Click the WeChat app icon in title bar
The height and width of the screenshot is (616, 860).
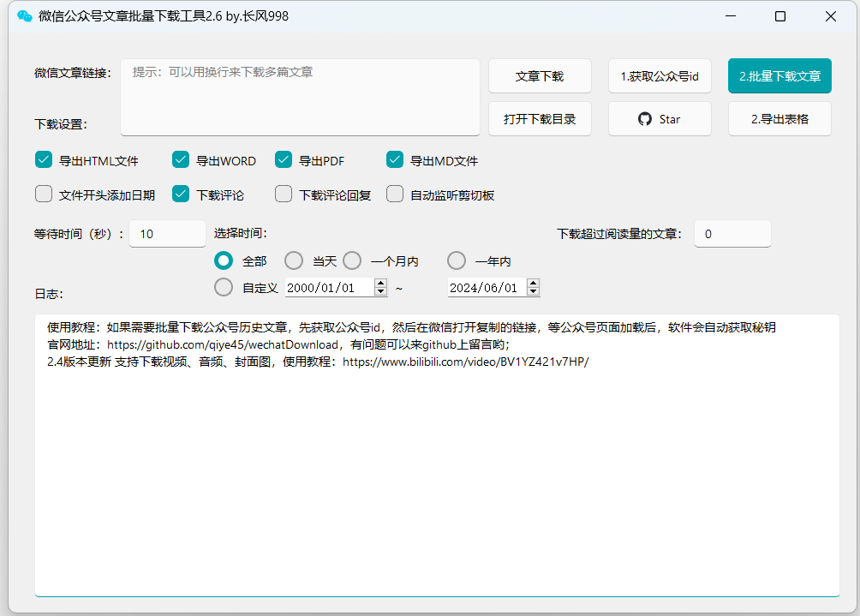(x=25, y=16)
